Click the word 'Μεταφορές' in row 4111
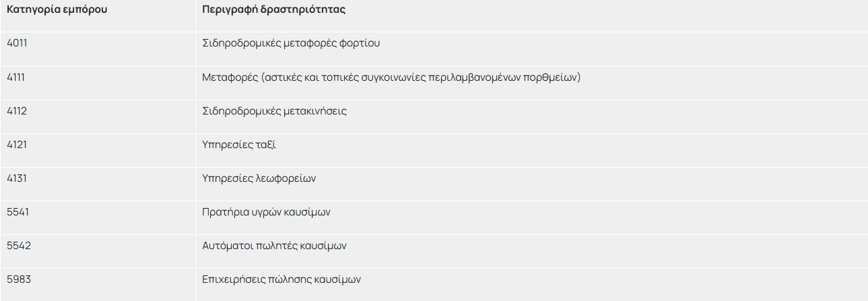 [230, 77]
